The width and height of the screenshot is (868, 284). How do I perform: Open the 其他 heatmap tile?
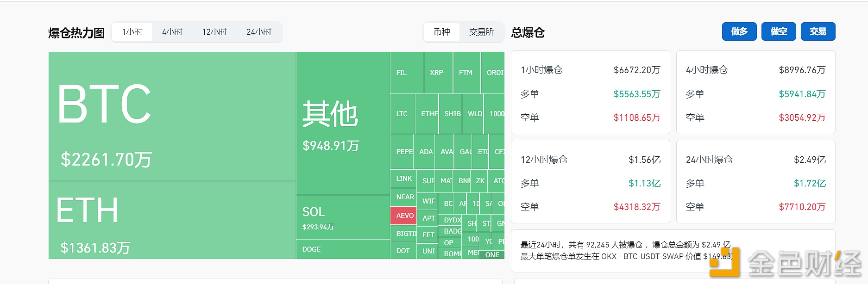pyautogui.click(x=343, y=123)
